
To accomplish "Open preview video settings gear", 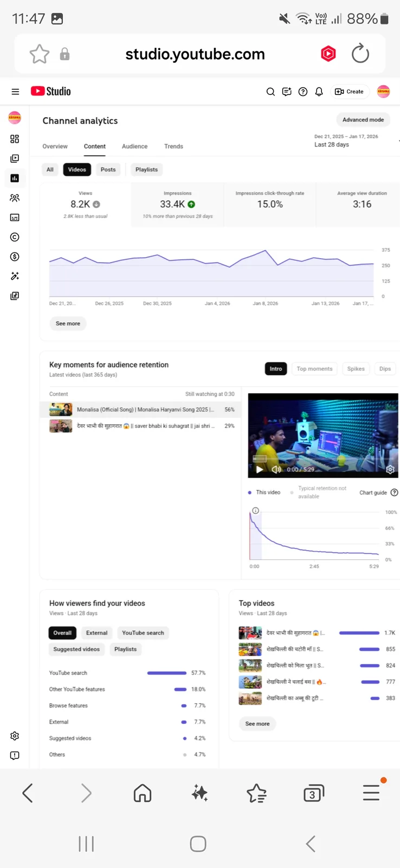I will [x=390, y=469].
